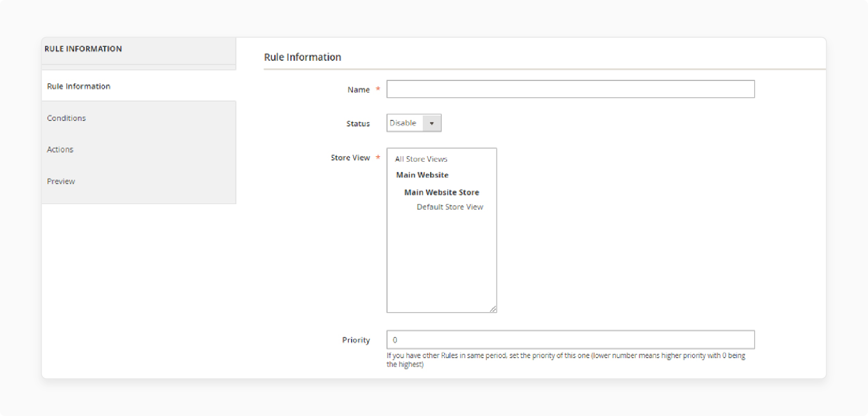Click the Priority field label

[x=356, y=340]
